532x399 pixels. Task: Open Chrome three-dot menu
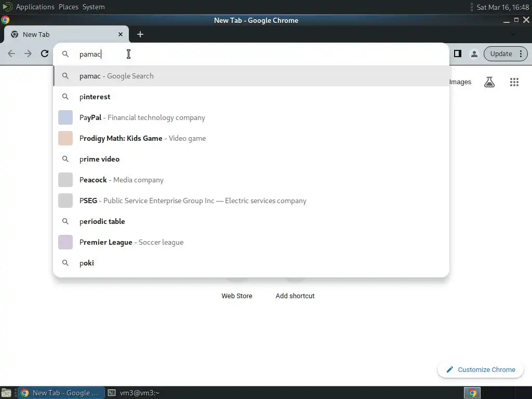click(521, 54)
